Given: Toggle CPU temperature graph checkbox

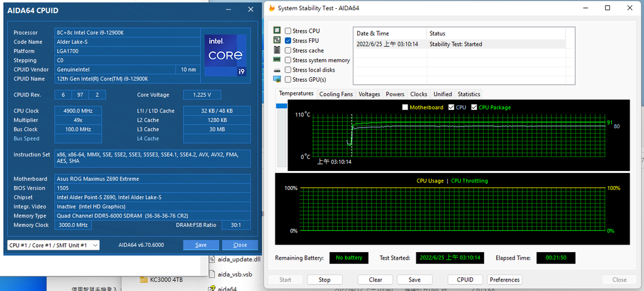Looking at the screenshot, I should point(452,107).
